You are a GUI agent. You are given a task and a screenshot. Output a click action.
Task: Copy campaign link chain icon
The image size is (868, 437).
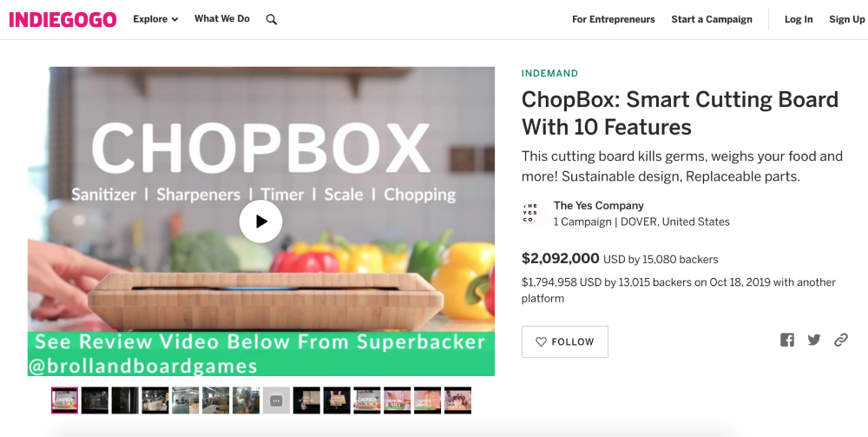841,340
